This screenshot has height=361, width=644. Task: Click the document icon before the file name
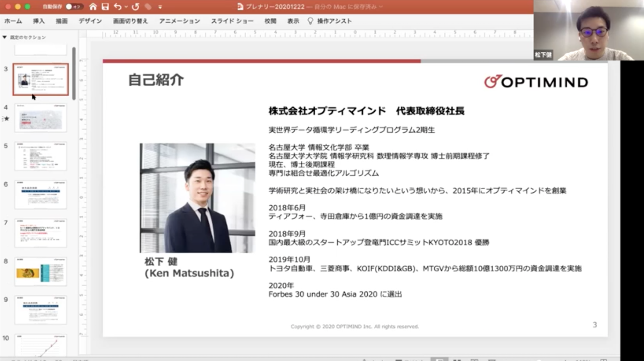coord(240,7)
